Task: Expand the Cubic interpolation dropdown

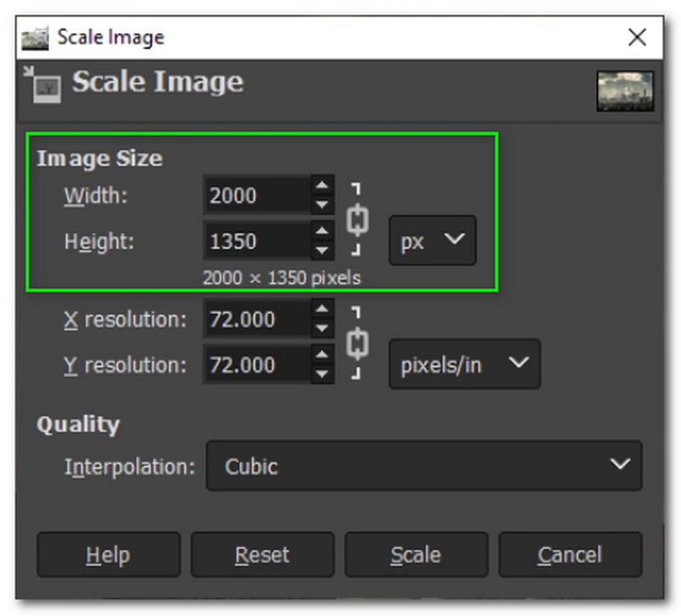Action: pyautogui.click(x=424, y=465)
